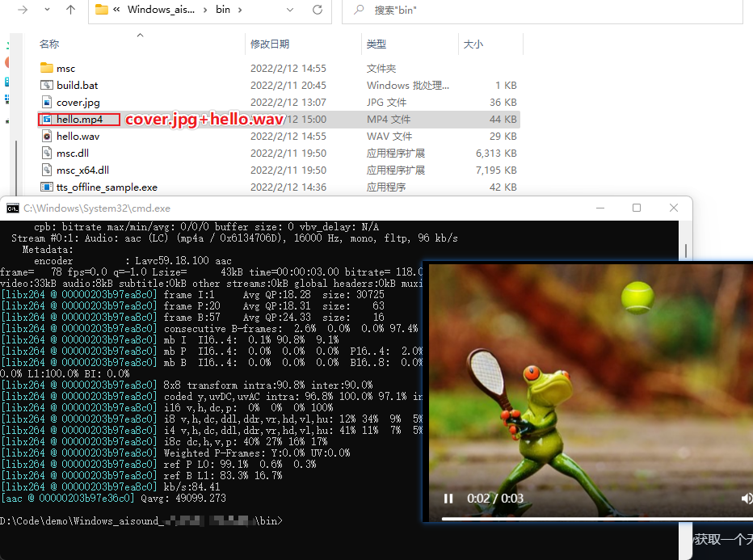This screenshot has width=753, height=560.
Task: Select the msc folder icon
Action: pyautogui.click(x=47, y=68)
